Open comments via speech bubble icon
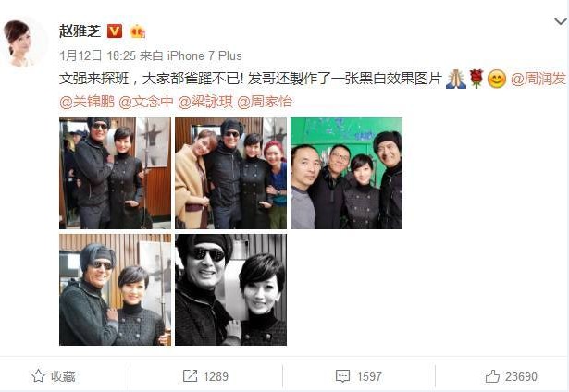569x392 pixels. [x=342, y=376]
